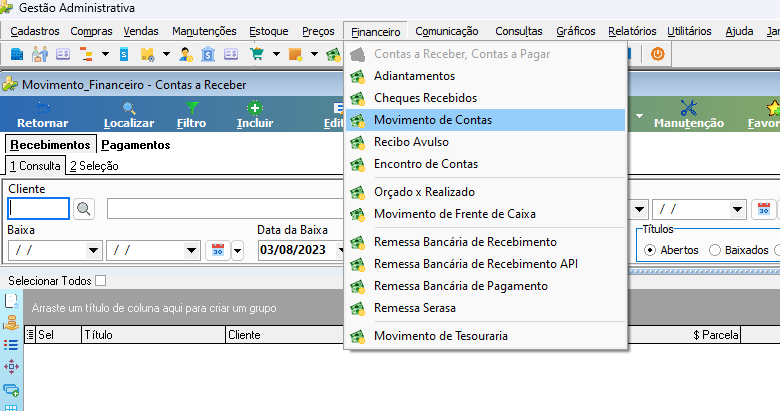This screenshot has height=411, width=780.
Task: Click the person with coin toolbar icon
Action: pos(186,54)
